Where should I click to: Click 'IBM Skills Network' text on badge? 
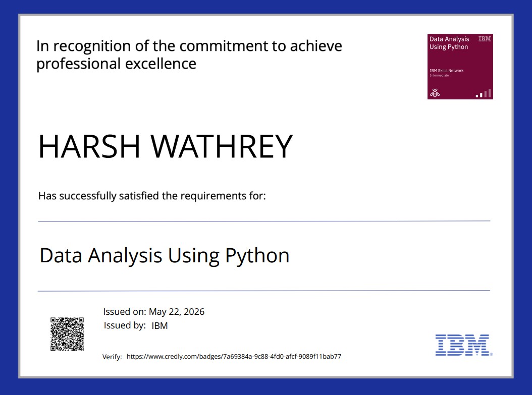pos(447,71)
